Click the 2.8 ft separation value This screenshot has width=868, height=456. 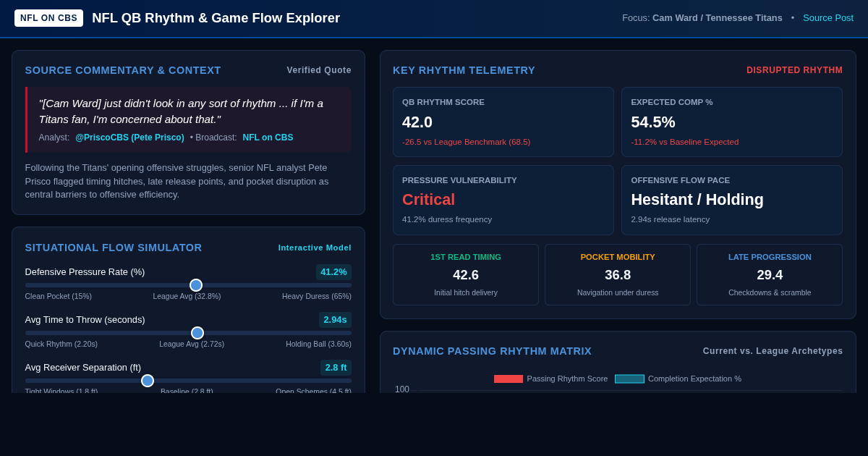pyautogui.click(x=336, y=368)
